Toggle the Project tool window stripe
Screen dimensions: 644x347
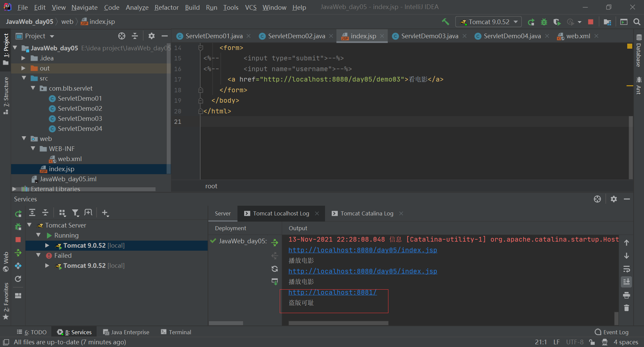click(6, 49)
